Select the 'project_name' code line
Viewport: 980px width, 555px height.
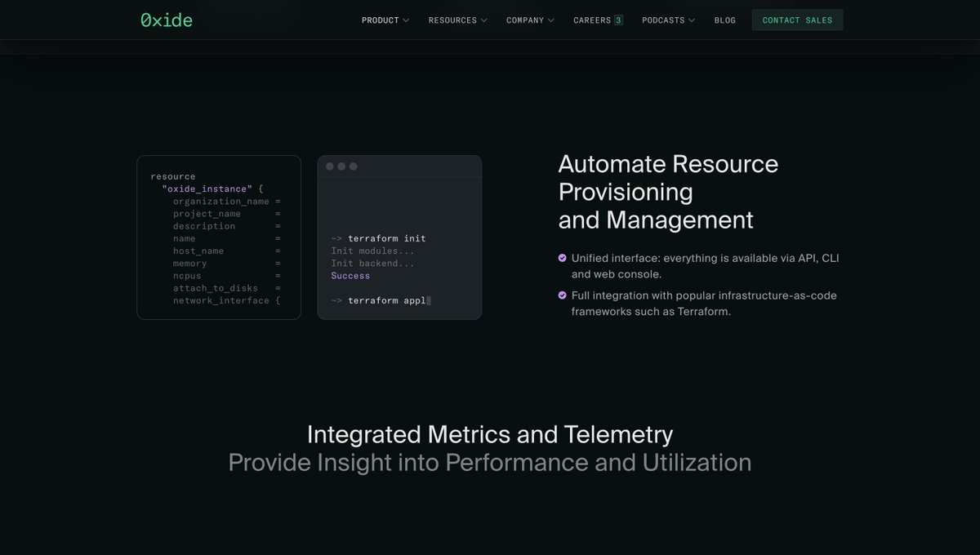coord(227,214)
